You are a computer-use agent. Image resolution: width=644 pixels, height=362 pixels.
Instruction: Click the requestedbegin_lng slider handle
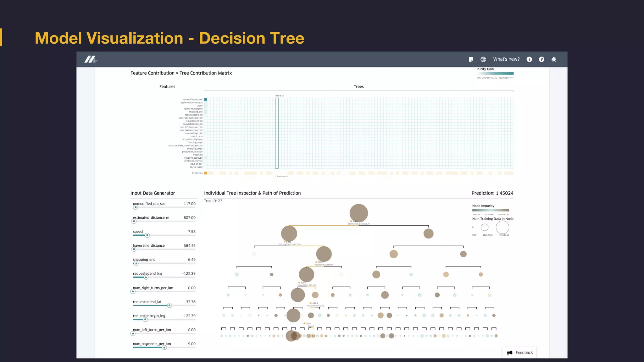click(x=145, y=320)
